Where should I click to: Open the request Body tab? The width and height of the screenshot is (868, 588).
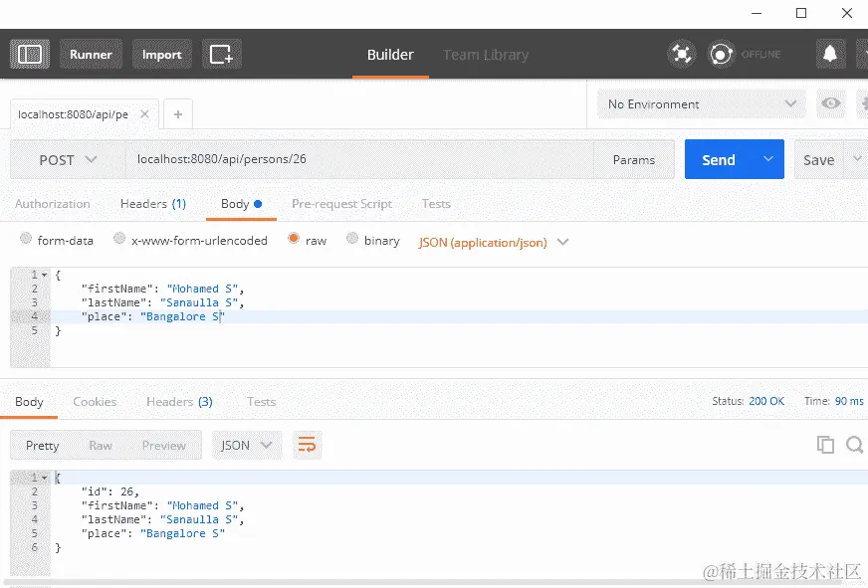click(x=241, y=204)
